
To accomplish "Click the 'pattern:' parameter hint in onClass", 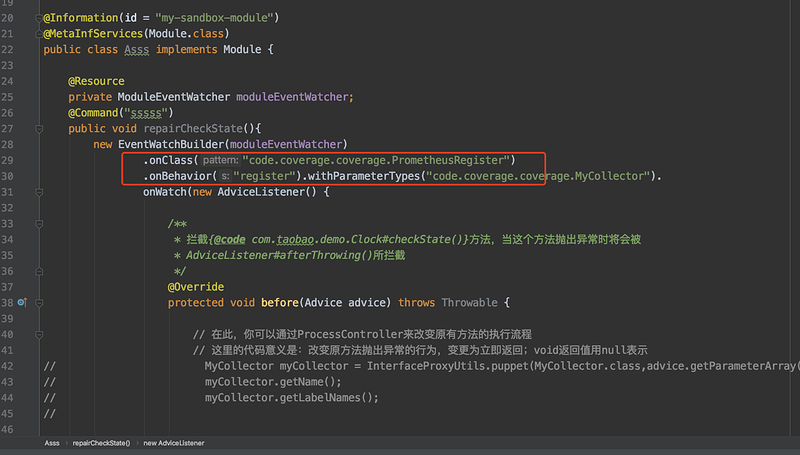I will (x=217, y=160).
